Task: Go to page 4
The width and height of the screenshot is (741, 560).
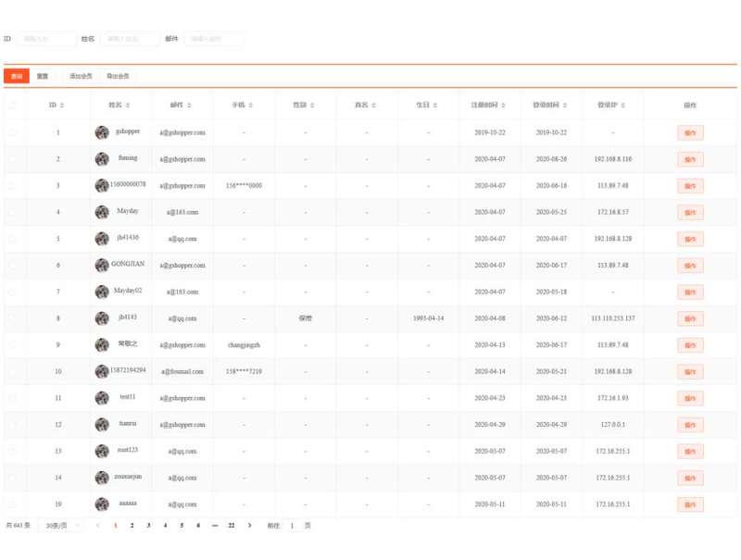Action: (165, 526)
